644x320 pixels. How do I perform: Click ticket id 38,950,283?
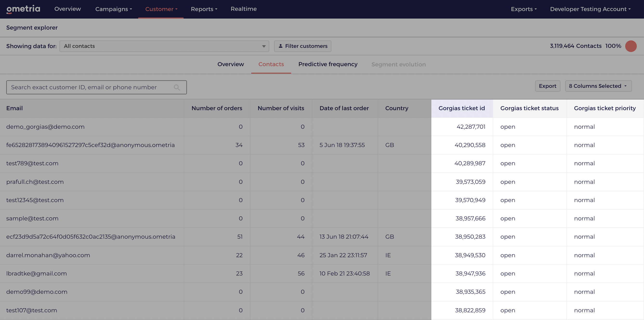pos(470,237)
